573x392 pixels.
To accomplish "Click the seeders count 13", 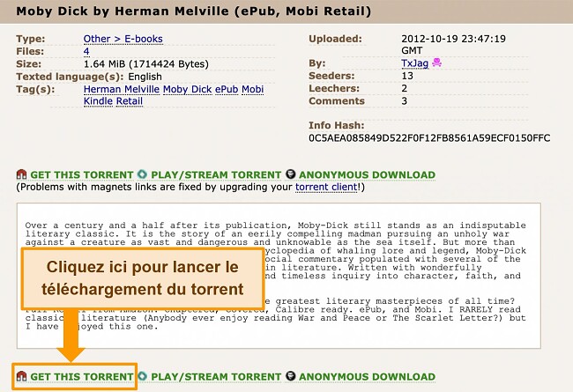I will [x=407, y=76].
